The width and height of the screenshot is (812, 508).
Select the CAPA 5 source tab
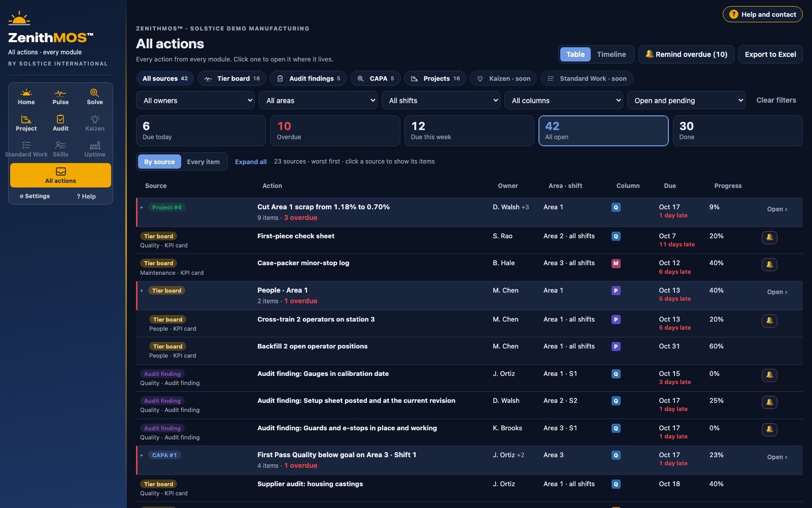click(376, 79)
